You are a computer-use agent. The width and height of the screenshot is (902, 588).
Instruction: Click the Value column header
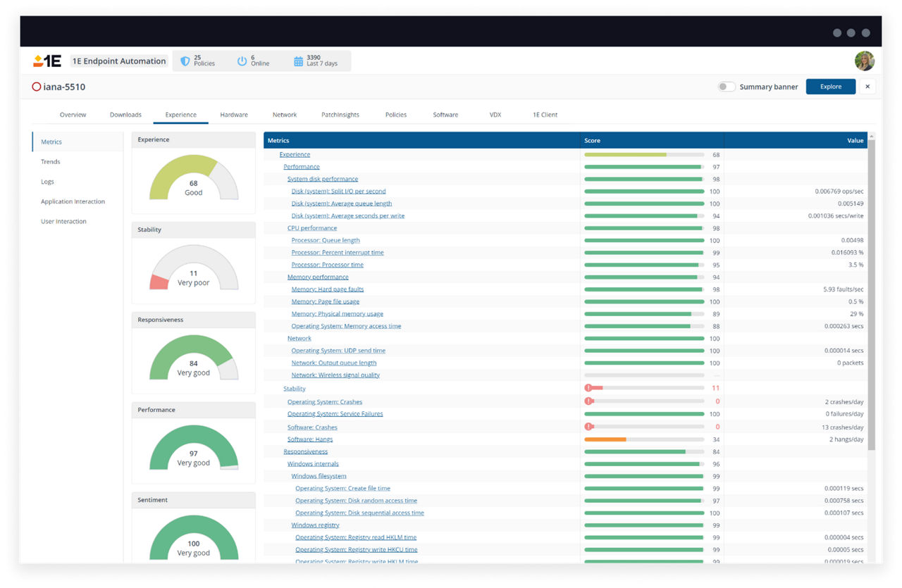796,140
